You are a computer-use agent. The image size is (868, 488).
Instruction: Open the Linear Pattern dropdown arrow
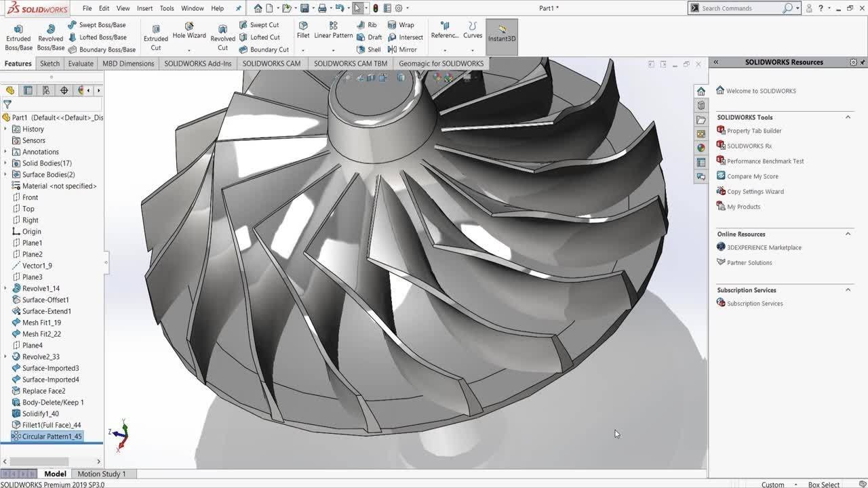[x=333, y=50]
